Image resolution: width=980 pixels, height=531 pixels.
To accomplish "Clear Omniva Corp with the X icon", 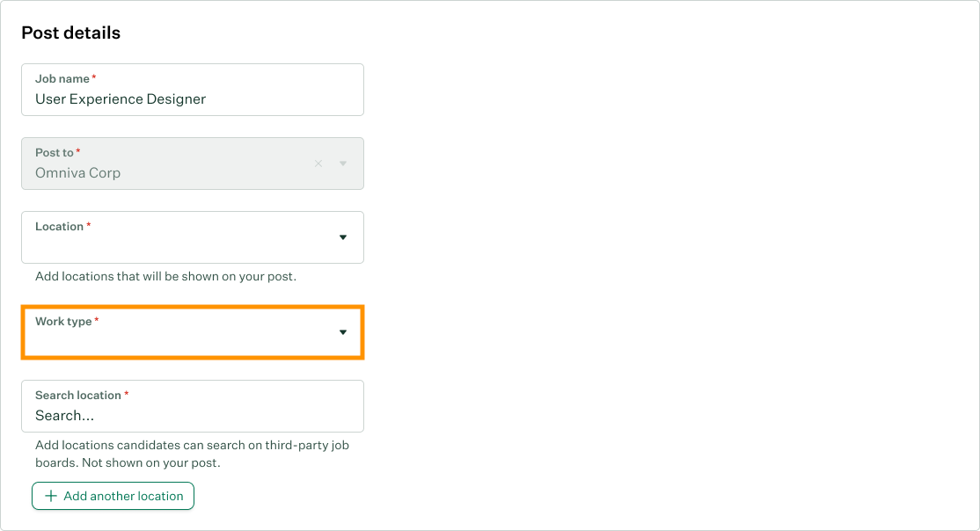I will coord(318,164).
